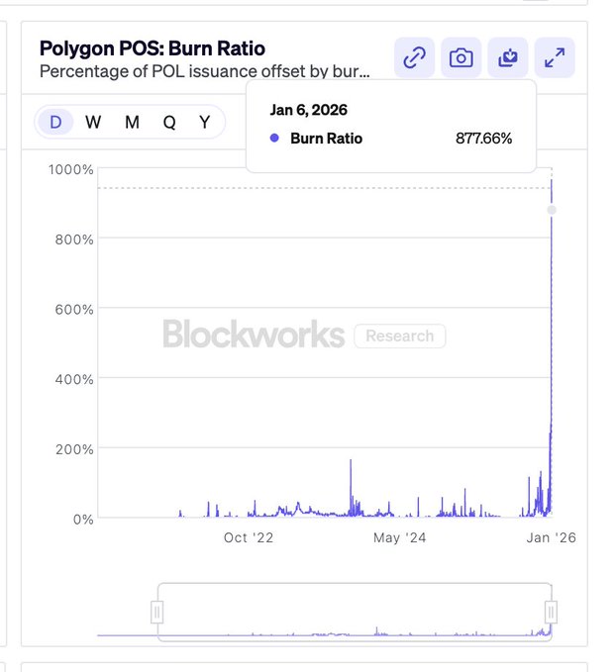Choose the Q quarterly interval
Viewport: 616px width, 672px height.
pos(169,122)
